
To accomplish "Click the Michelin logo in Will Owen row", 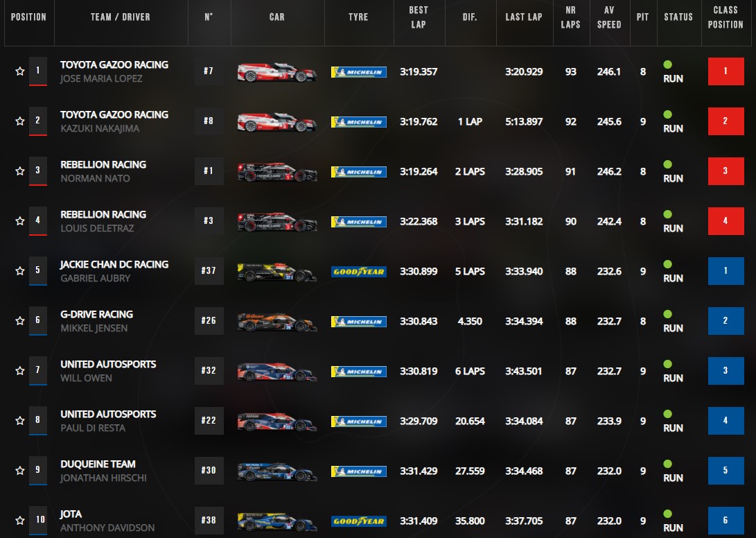I will [x=359, y=372].
